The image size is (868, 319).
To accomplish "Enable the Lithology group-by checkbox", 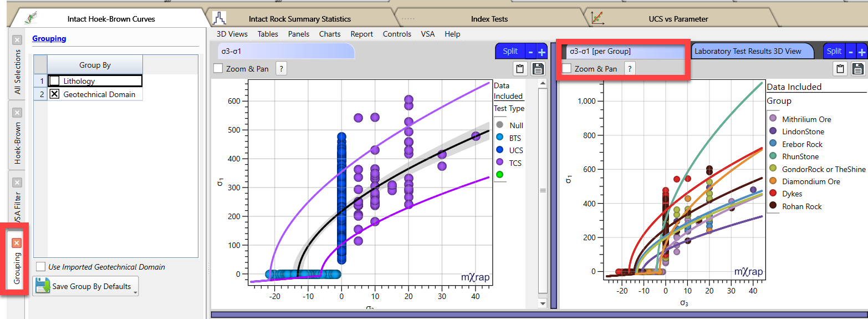I will pyautogui.click(x=54, y=81).
